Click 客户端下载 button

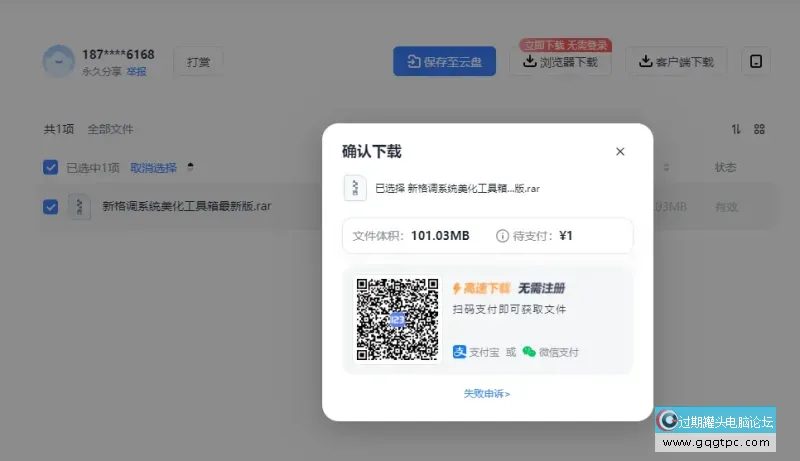[676, 61]
